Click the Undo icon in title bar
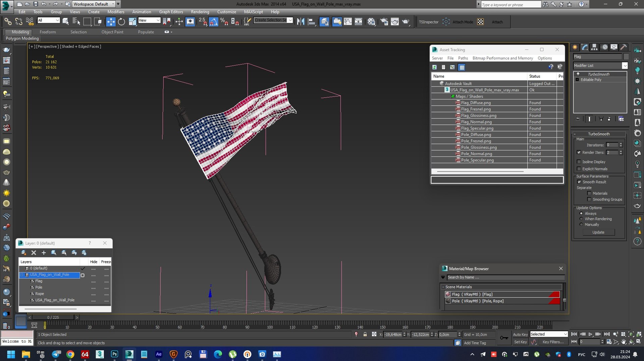Viewport: 644px width, 361px height. (44, 4)
